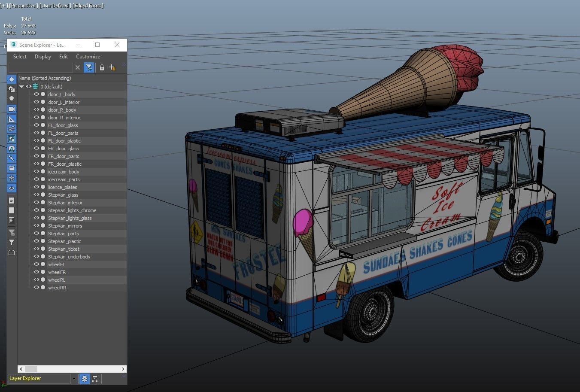Screen dimensions: 580x392
Task: Toggle visibility of layer 0 (default)
Action: point(28,87)
